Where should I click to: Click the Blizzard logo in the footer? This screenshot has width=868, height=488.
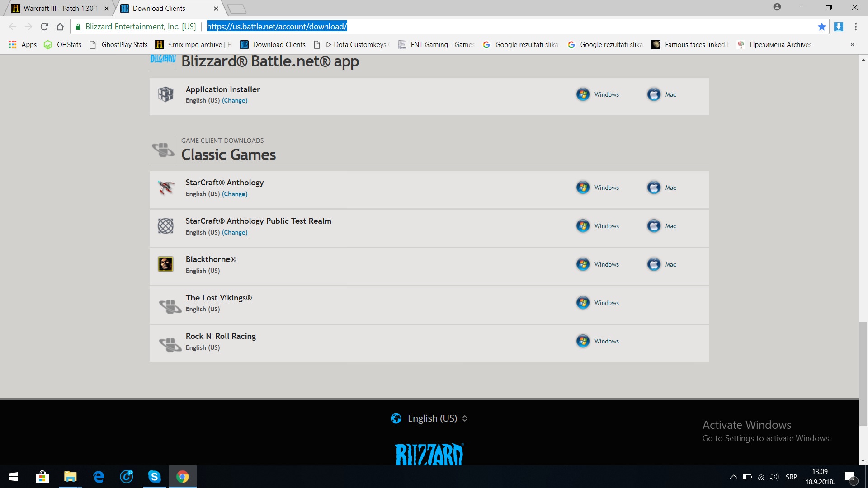click(x=429, y=454)
